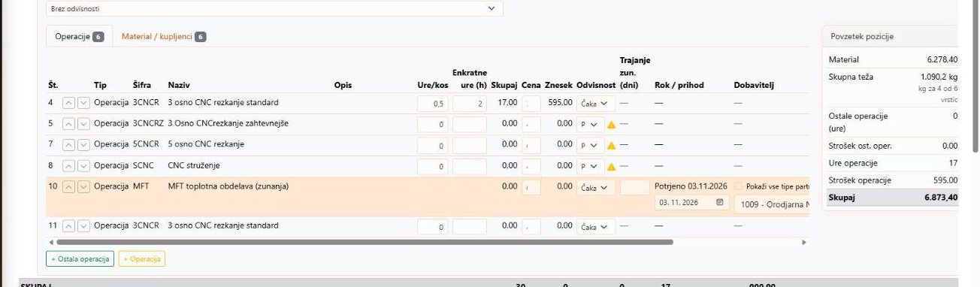Click the 'Šifra' column header
The height and width of the screenshot is (287, 980).
(x=142, y=85)
